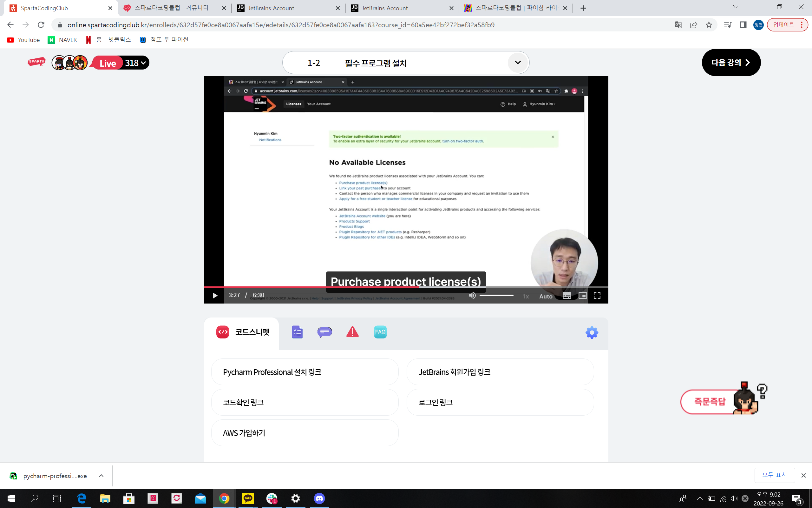Share this page icon
This screenshot has width=812, height=508.
(694, 25)
